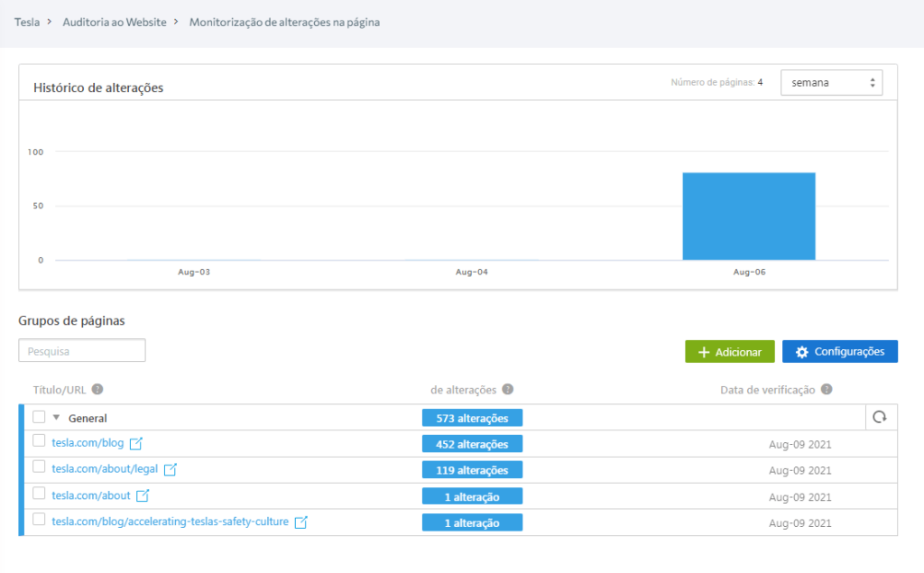Screen dimensions: 924x573
Task: Open tesla.com/about/legal external link icon
Action: coord(171,469)
